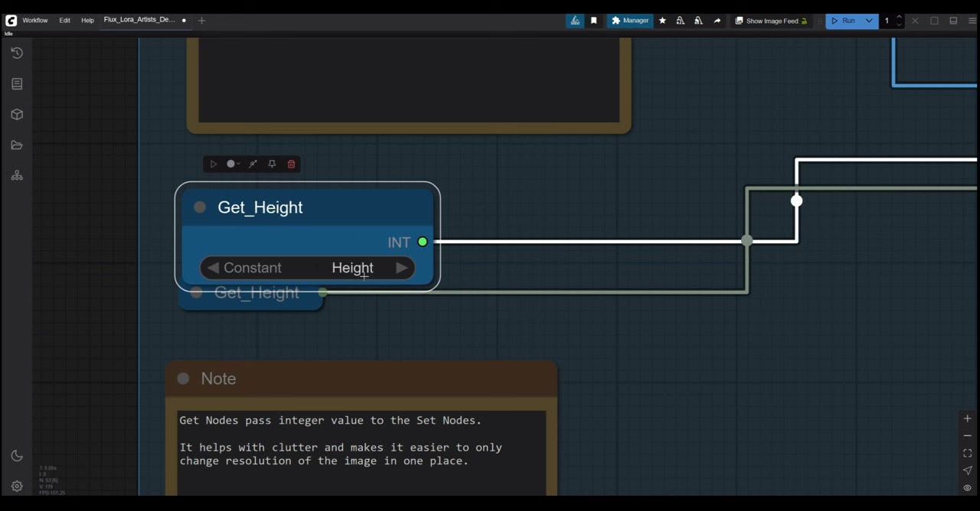
Task: Fit view with canvas frame icon
Action: pos(967,453)
